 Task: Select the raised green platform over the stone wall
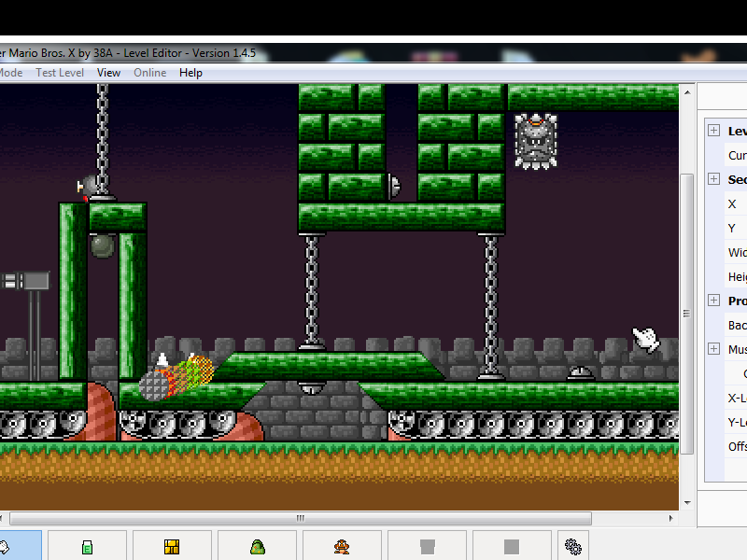point(329,366)
